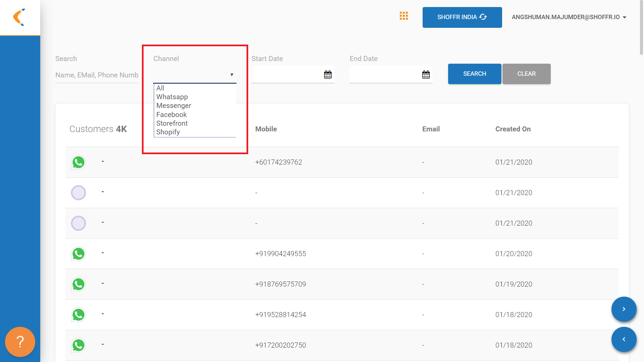Screen dimensions: 644x362
Task: Open the Start Date calendar picker
Action: [x=328, y=74]
